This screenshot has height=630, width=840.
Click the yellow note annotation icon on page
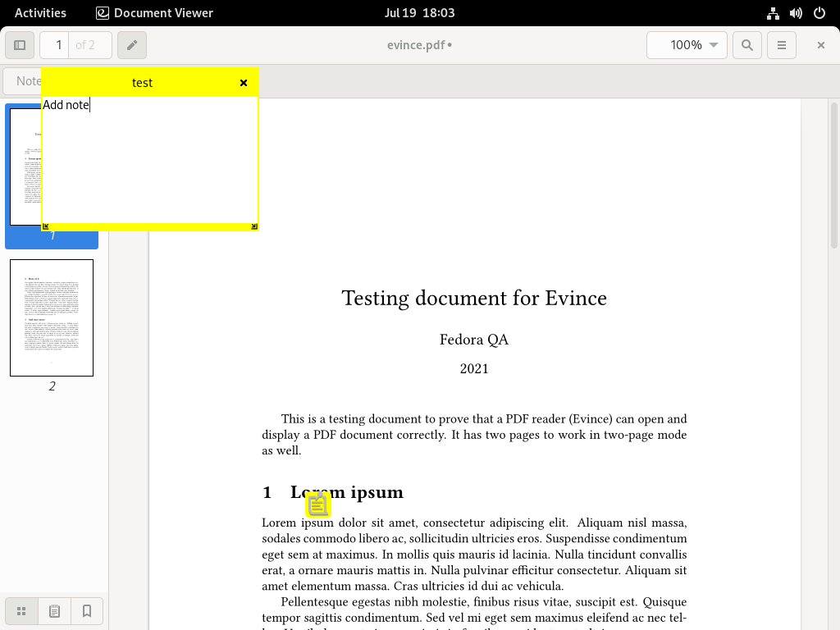click(318, 504)
